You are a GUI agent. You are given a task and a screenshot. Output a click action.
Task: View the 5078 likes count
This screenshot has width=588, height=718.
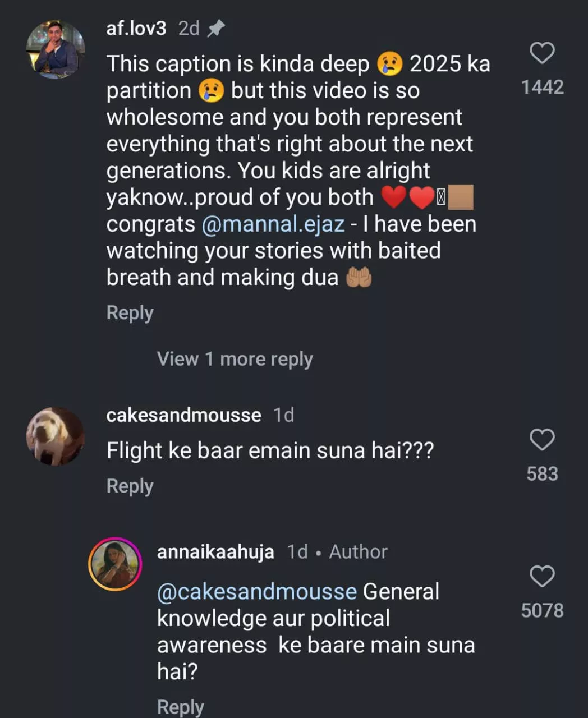[542, 610]
